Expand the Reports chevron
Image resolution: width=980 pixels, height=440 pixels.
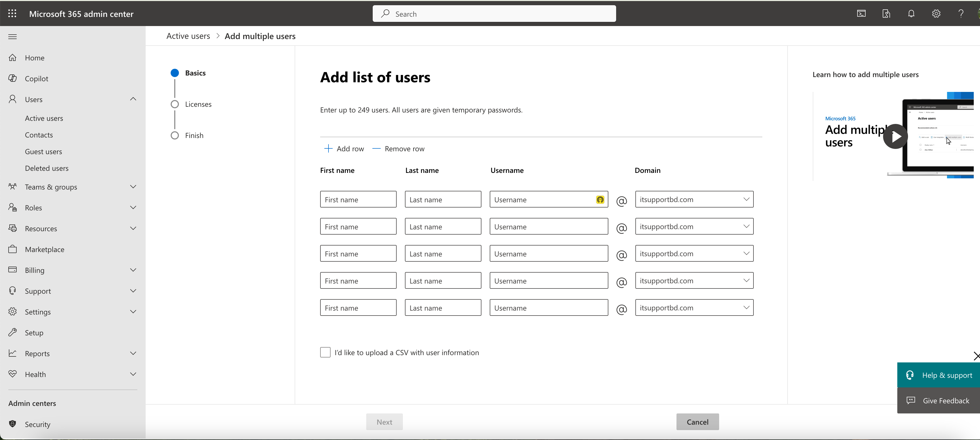tap(133, 353)
